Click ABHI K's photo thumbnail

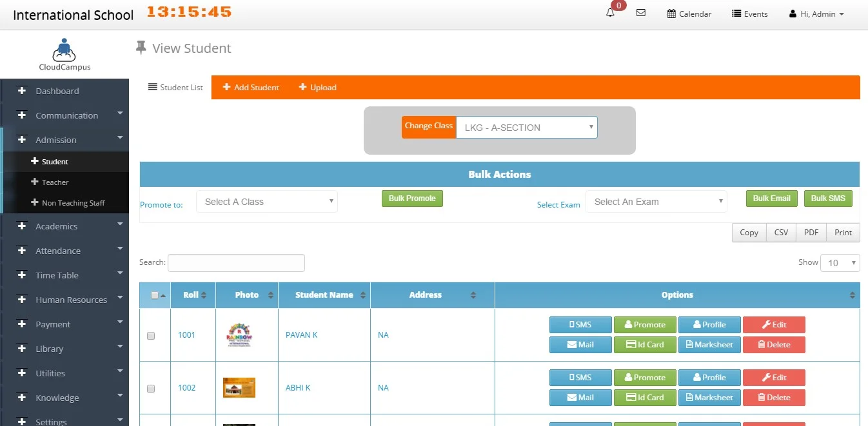pos(239,388)
